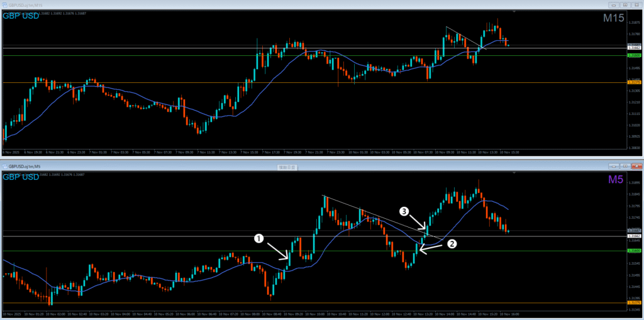644x320 pixels.
Task: Click the 10 Nov 16:00 label on M5 time axis
Action: tap(511, 314)
